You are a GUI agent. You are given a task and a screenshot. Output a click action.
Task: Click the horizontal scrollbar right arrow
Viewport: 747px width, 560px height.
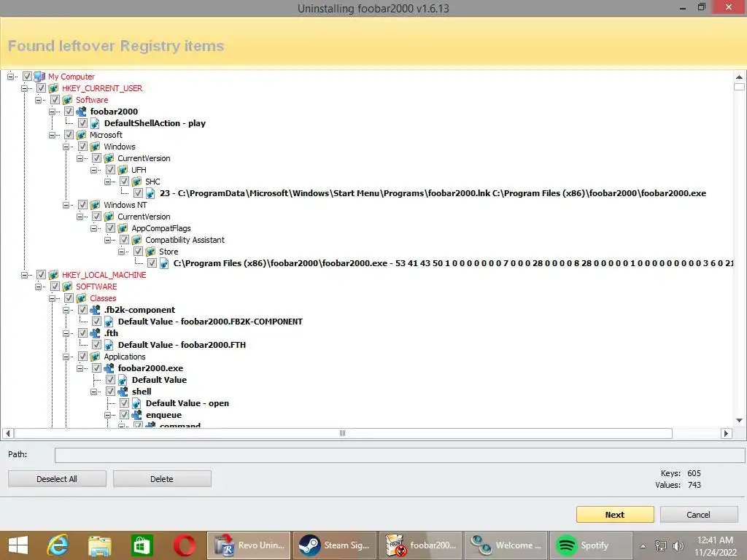[726, 433]
